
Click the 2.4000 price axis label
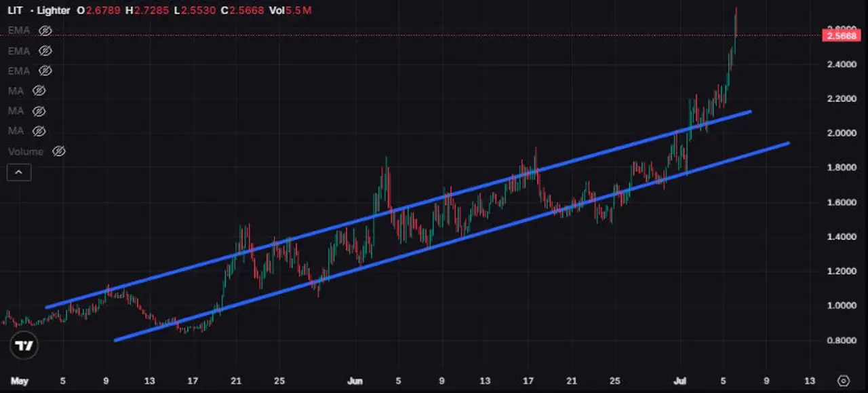tap(840, 64)
